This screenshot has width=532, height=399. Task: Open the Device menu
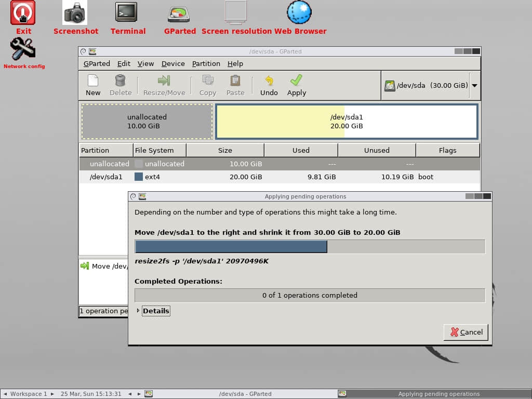[173, 63]
